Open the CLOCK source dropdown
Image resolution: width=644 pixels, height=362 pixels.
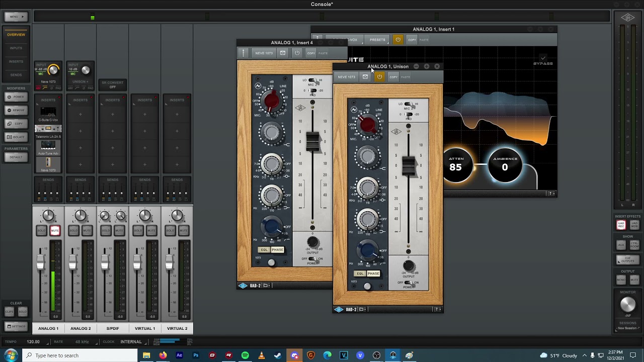[131, 342]
